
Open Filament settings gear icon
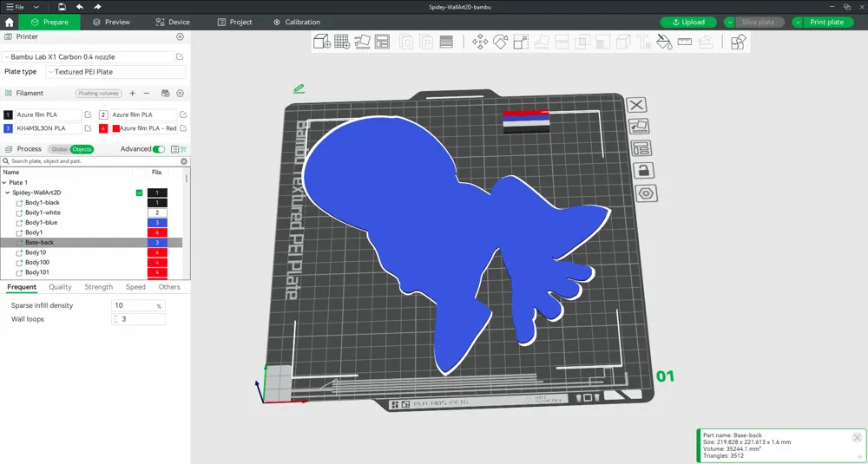180,94
